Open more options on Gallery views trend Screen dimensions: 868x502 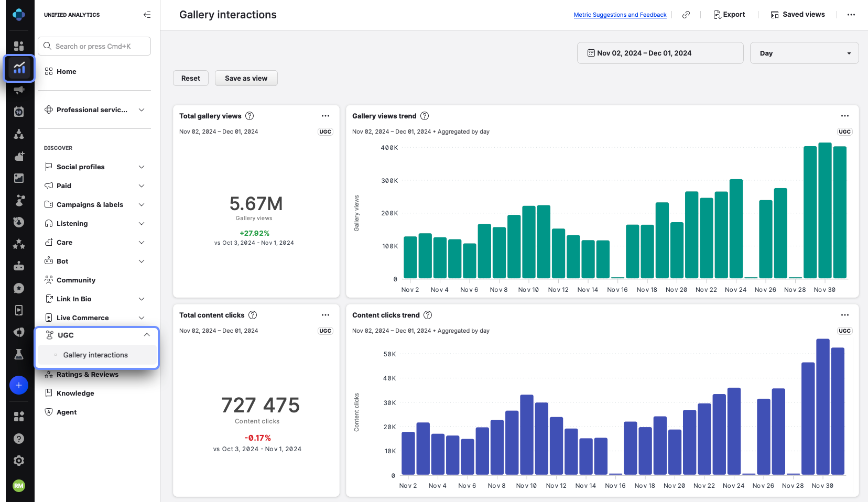coord(844,116)
